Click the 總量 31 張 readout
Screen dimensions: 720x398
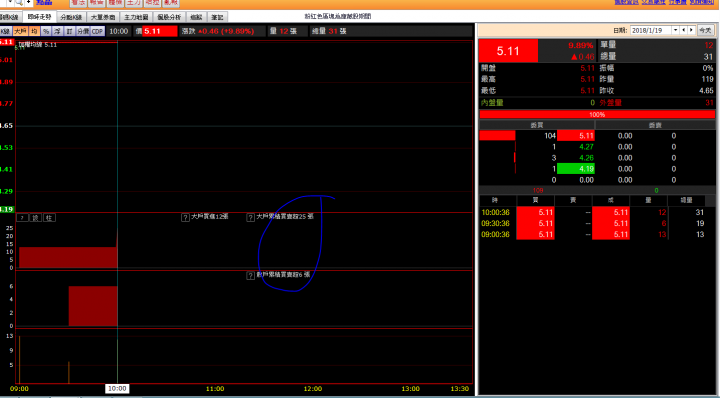329,31
